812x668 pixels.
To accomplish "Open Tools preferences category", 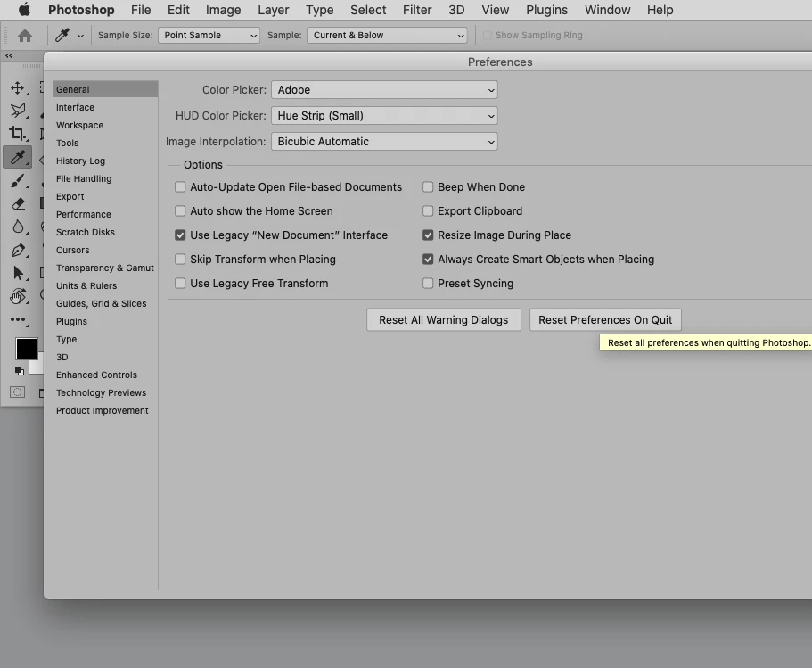I will click(105, 143).
